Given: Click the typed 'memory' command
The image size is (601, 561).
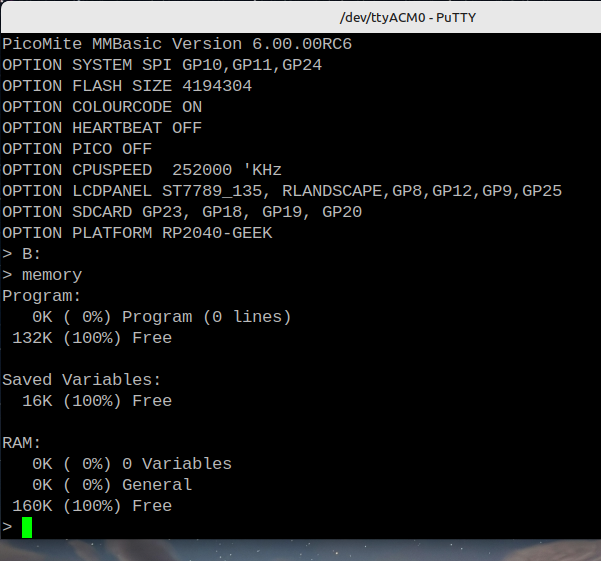Looking at the screenshot, I should [51, 275].
